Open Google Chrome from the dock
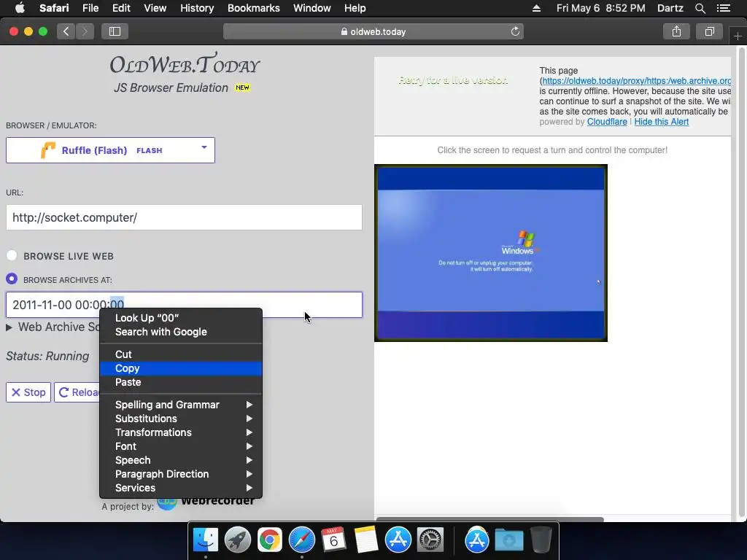The height and width of the screenshot is (560, 747). (x=270, y=540)
